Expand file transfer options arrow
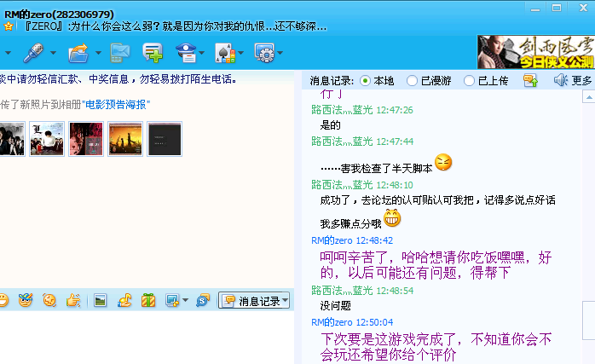The height and width of the screenshot is (364, 595). pyautogui.click(x=98, y=53)
